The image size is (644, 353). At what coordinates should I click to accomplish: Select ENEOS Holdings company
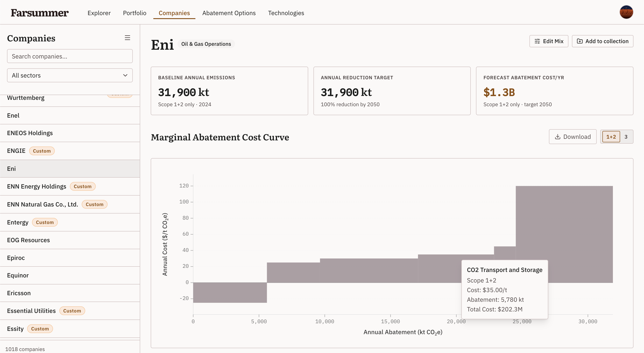tap(70, 133)
